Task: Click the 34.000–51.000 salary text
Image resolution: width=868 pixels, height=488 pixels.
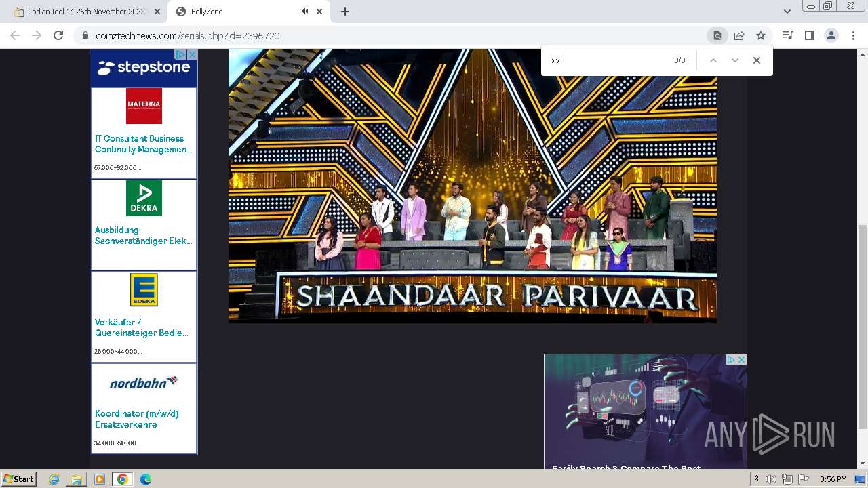Action: (x=117, y=443)
